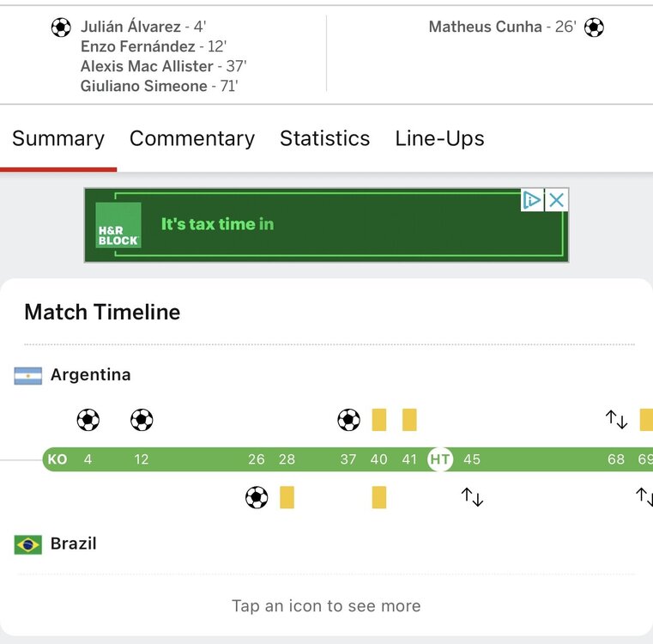Click the AdChoices icon on the ad

click(532, 200)
